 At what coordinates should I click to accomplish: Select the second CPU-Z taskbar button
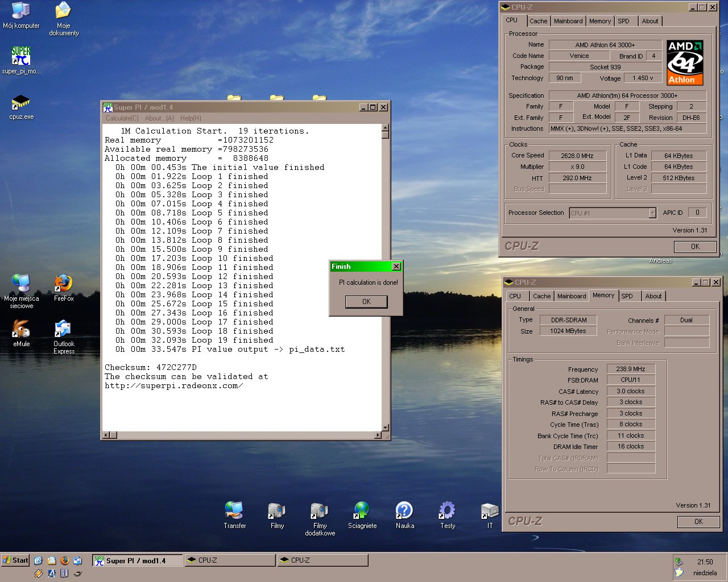point(322,560)
